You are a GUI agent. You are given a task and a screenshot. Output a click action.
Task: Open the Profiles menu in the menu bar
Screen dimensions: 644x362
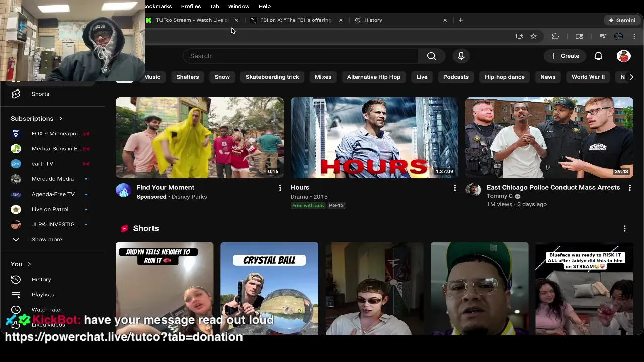pos(191,6)
